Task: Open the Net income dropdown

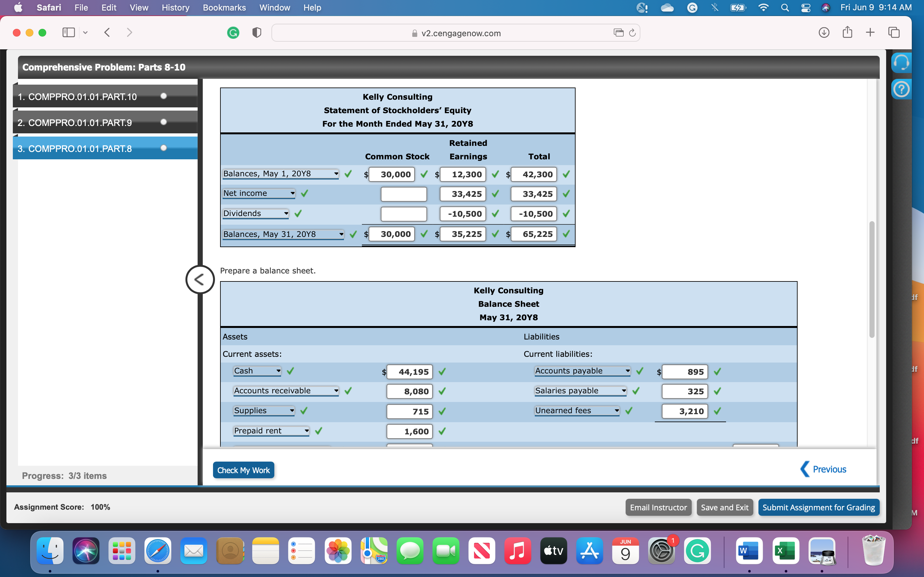Action: [x=259, y=194]
